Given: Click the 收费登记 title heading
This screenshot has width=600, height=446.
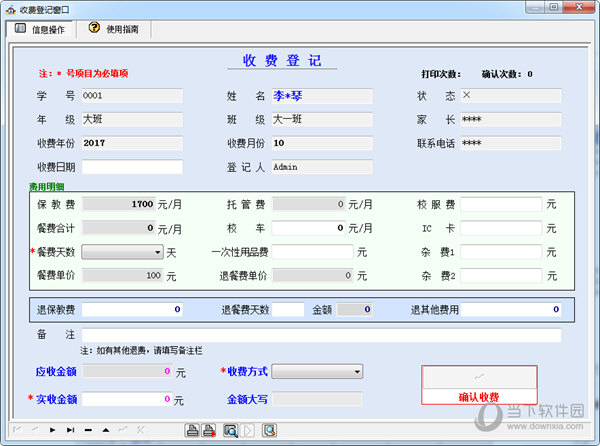Looking at the screenshot, I should (x=282, y=60).
